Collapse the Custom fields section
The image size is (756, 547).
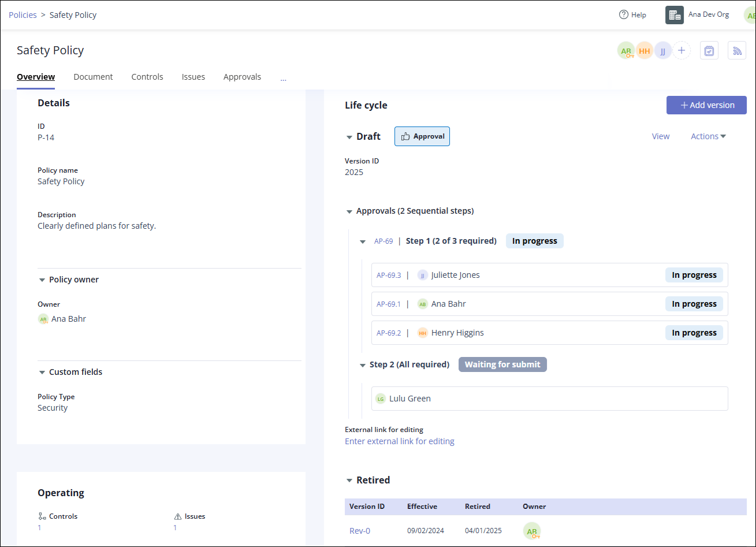click(42, 373)
